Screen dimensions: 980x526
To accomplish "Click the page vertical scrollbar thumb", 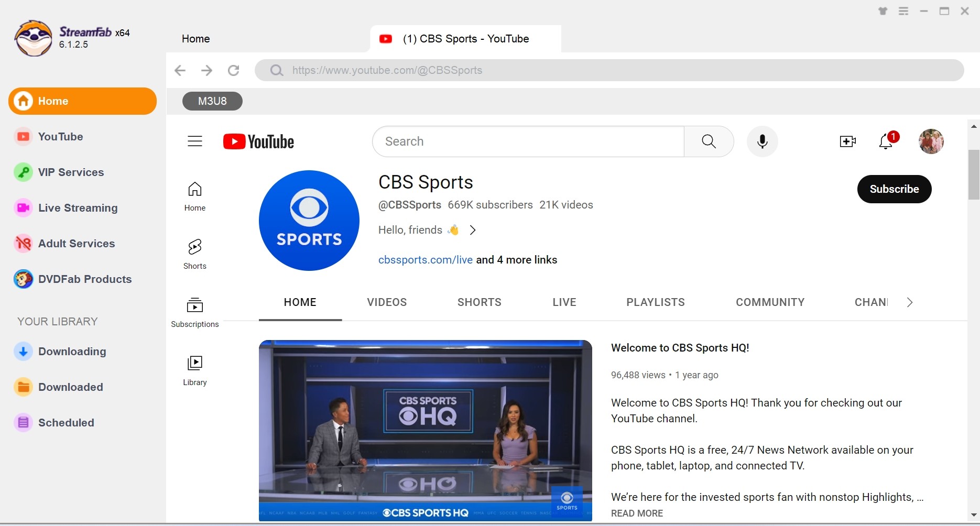I will (974, 174).
